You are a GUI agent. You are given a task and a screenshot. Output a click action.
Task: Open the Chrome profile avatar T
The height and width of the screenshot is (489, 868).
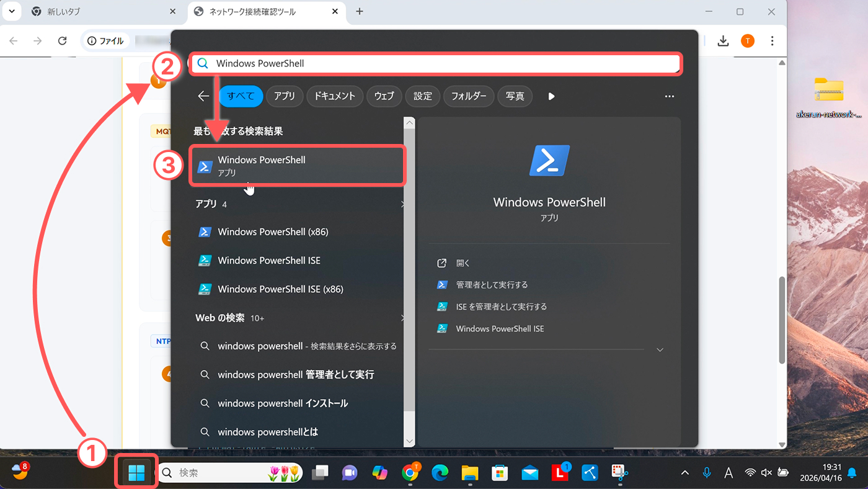[748, 41]
